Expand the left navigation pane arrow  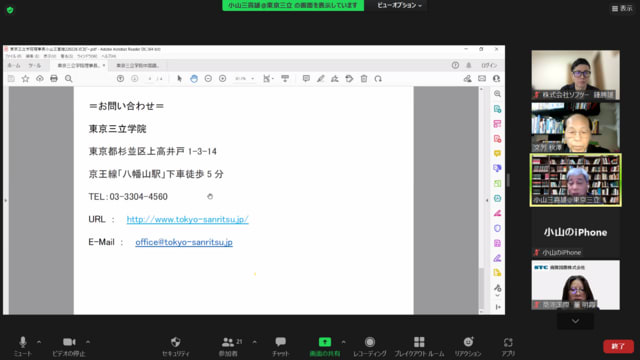(5, 200)
